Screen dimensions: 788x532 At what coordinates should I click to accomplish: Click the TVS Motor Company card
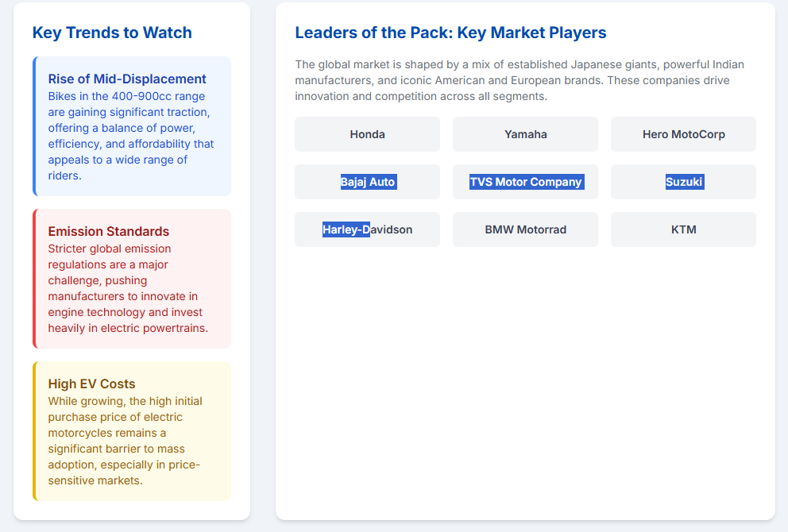pos(525,182)
